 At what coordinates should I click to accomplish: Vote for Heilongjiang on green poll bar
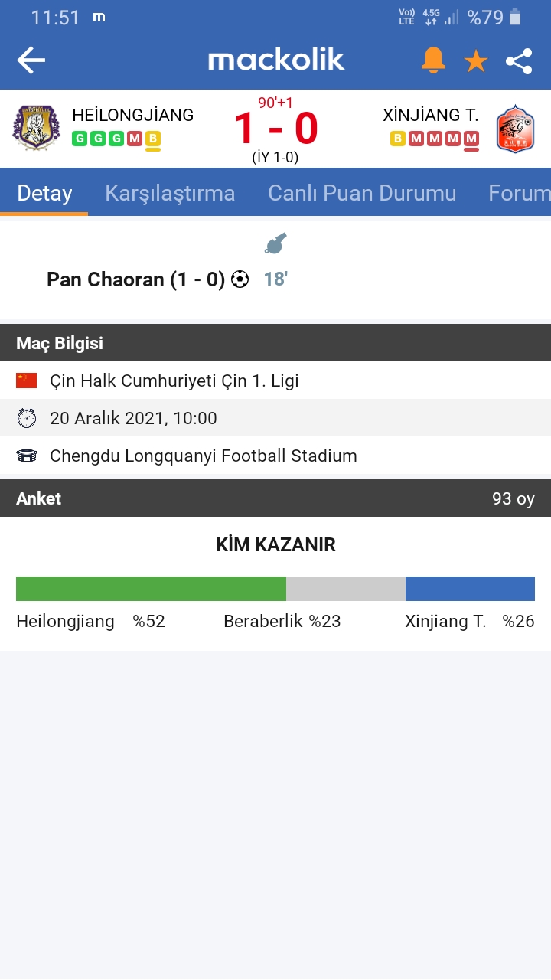click(x=151, y=589)
